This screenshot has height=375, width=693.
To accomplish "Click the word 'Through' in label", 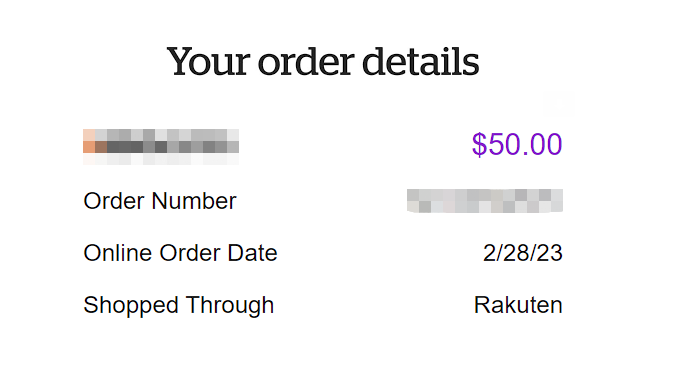I will 230,306.
